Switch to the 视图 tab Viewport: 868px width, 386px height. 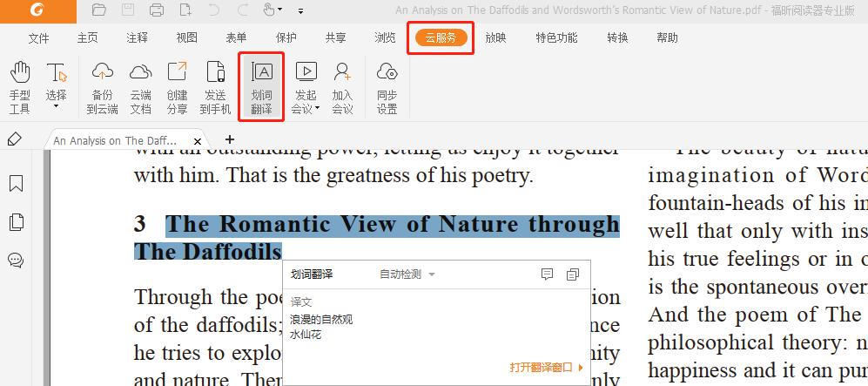click(186, 37)
